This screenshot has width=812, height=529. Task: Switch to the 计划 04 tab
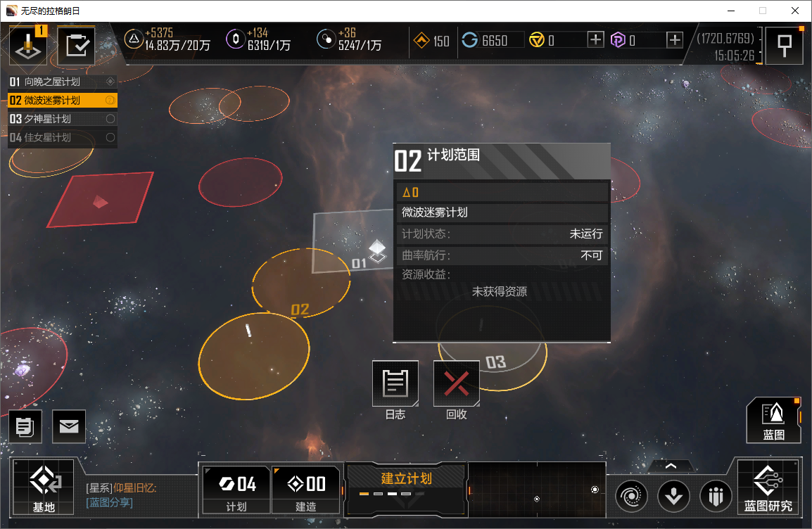[236, 490]
